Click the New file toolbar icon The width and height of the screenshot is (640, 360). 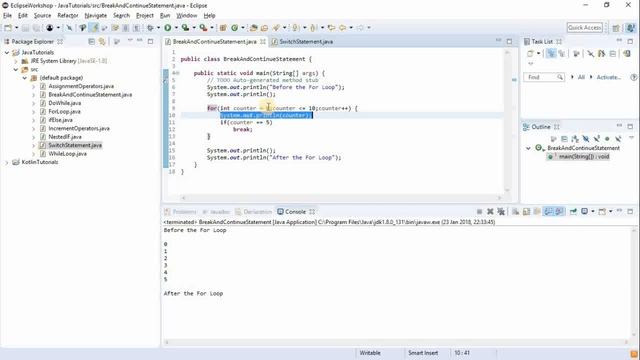tap(8, 28)
